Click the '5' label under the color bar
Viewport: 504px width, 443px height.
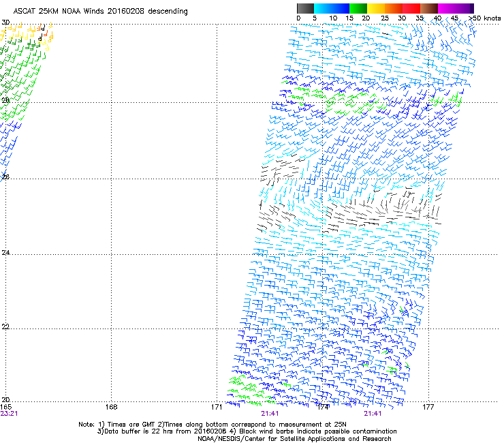point(315,18)
